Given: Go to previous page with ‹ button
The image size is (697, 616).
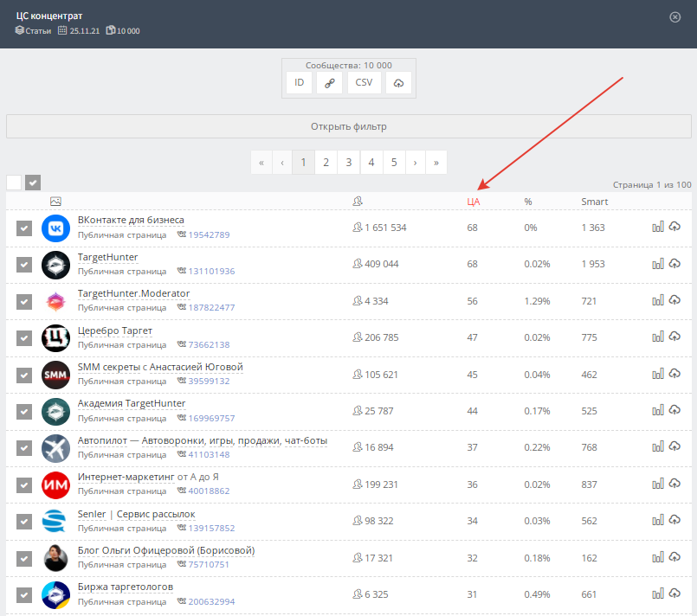Looking at the screenshot, I should 282,163.
